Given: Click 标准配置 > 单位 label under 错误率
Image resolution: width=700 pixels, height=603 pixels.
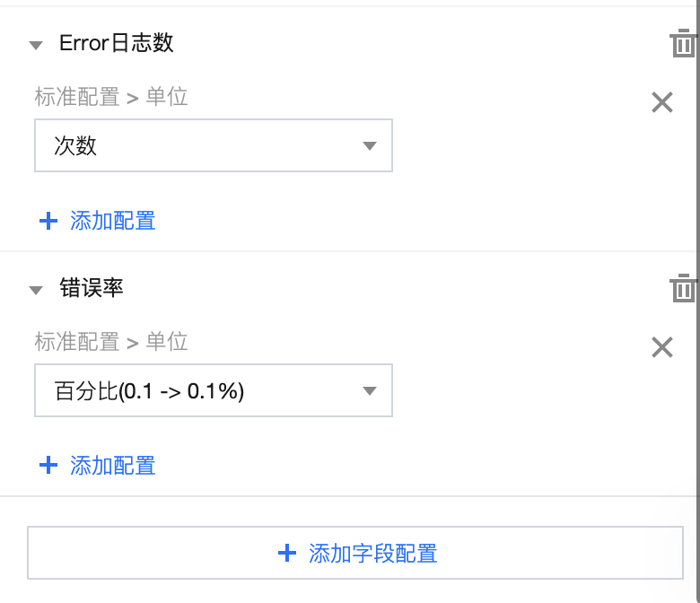Looking at the screenshot, I should coord(111,342).
